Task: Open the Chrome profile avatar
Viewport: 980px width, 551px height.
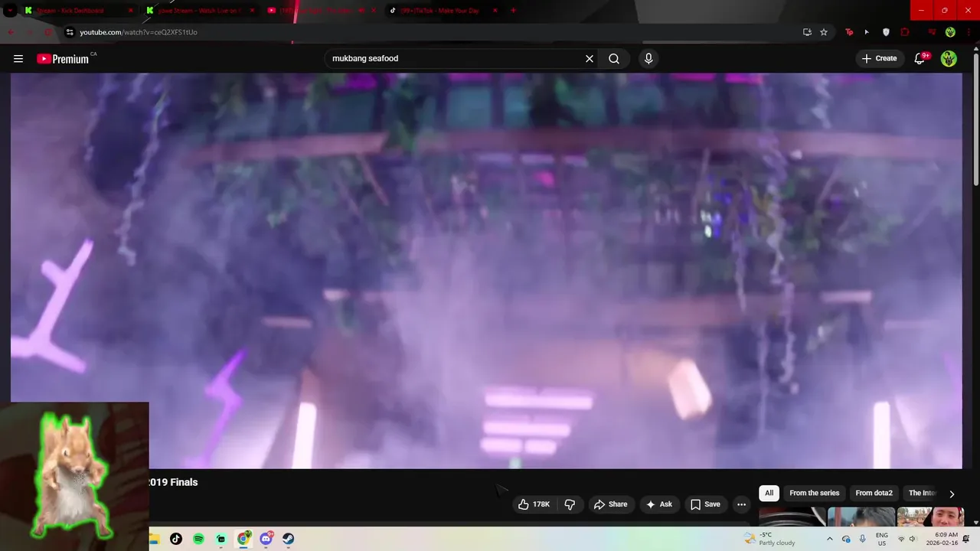Action: pos(950,32)
